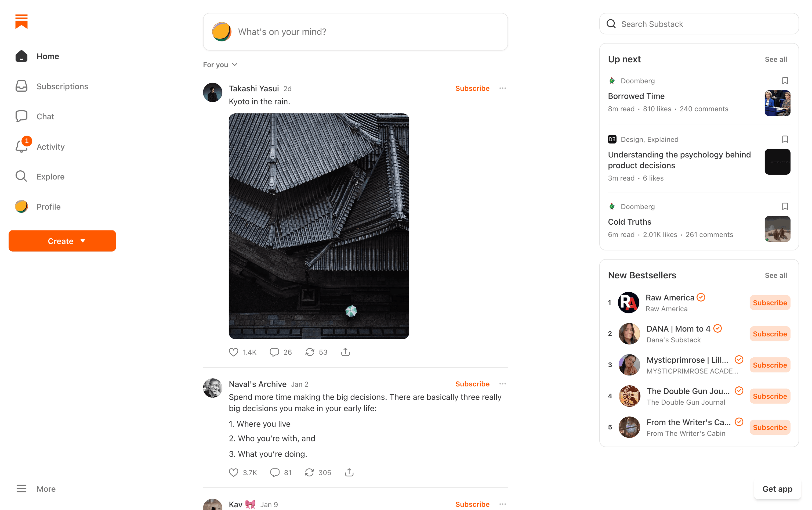Image resolution: width=812 pixels, height=510 pixels.
Task: Open more options on Takashi Yasui's post
Action: [x=503, y=88]
